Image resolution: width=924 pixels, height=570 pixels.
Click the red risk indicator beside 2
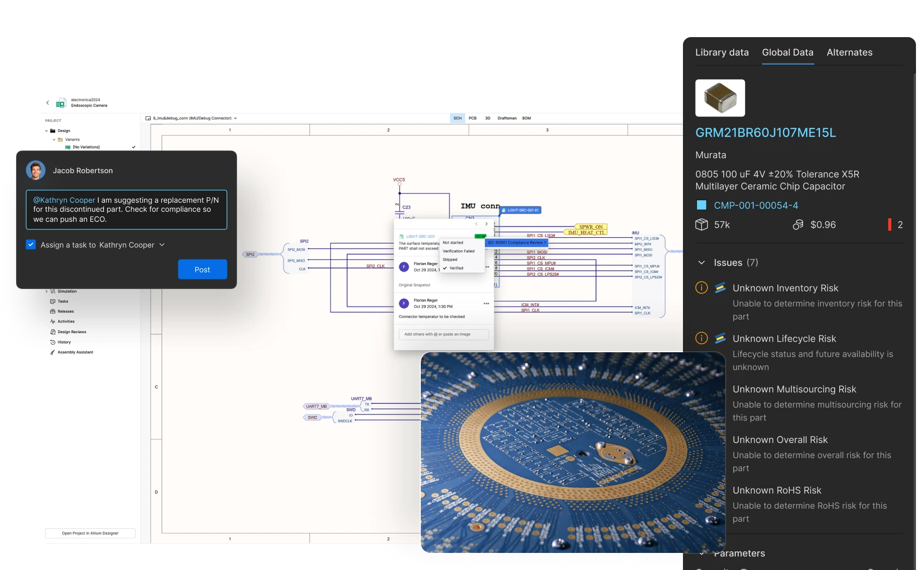pos(889,225)
